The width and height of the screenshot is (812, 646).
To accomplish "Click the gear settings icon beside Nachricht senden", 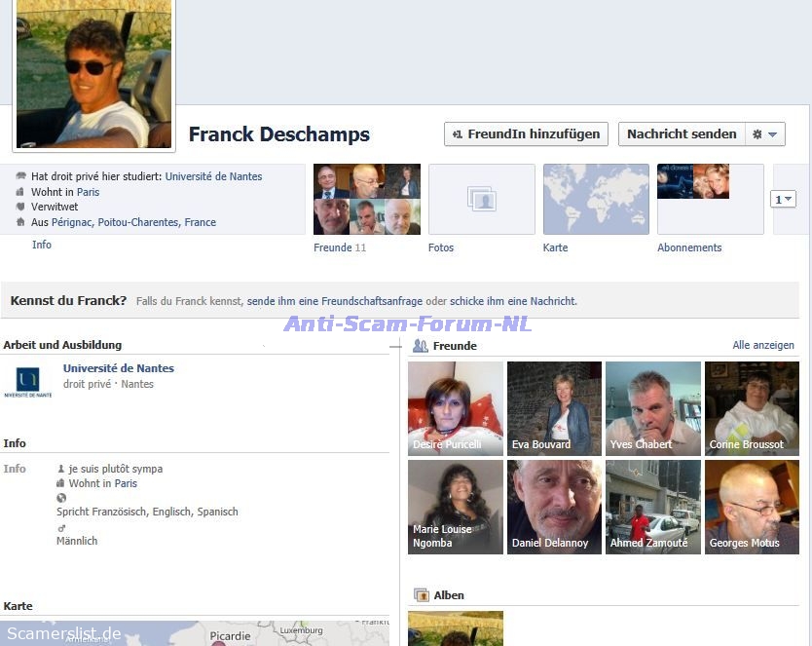I will coord(757,134).
